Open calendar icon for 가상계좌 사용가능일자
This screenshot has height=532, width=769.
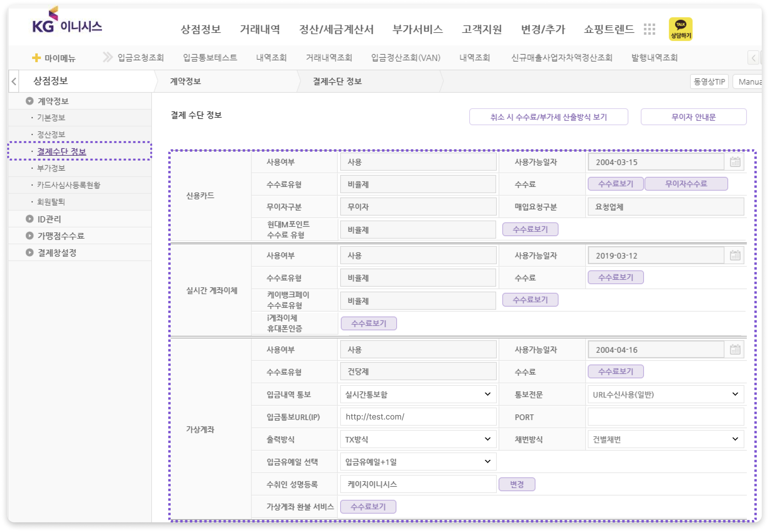click(735, 350)
